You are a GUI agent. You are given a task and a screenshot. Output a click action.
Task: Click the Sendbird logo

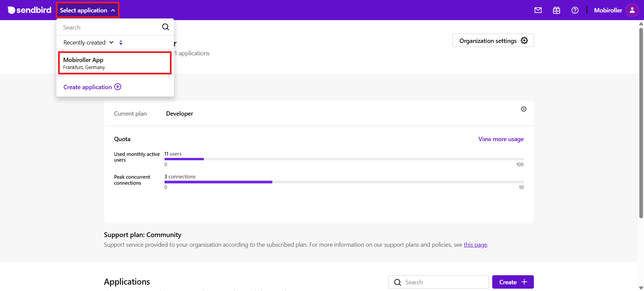(x=30, y=10)
